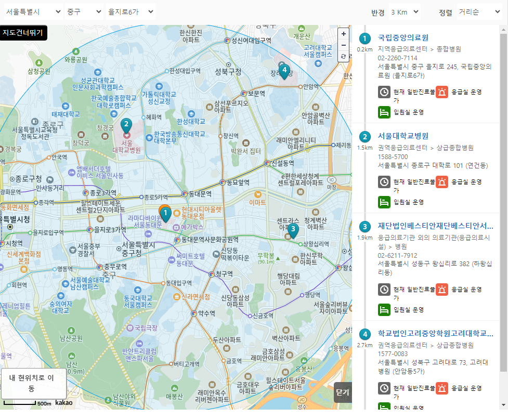Click emergency siren icon in 국립중앙의료원 entry
This screenshot has width=508, height=420.
(442, 93)
